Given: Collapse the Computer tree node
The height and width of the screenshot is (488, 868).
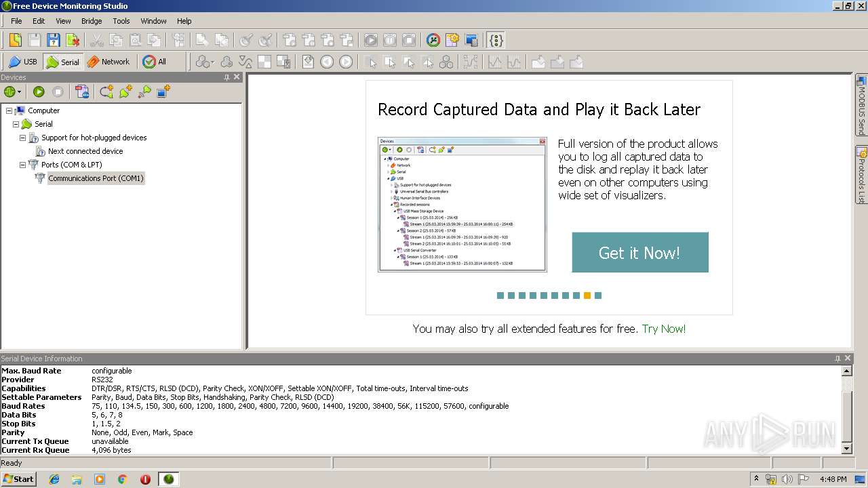Looking at the screenshot, I should [x=9, y=110].
